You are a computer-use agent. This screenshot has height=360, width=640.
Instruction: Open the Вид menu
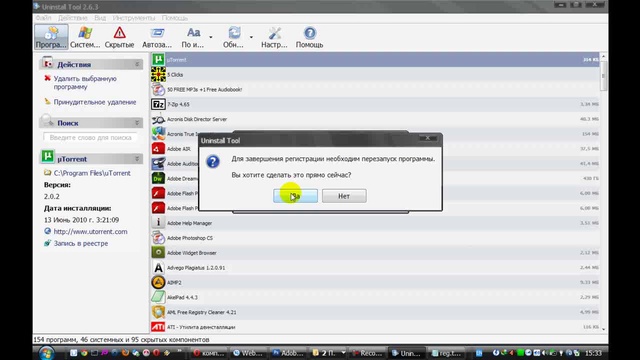[x=100, y=18]
